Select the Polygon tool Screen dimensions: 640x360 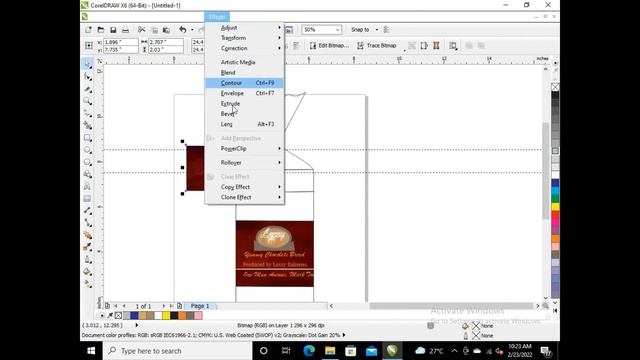[87, 162]
